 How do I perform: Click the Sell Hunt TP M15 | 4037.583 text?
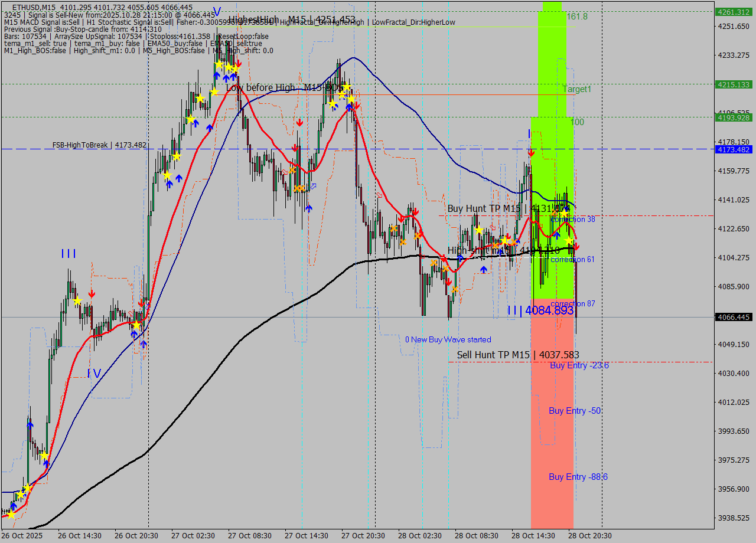pyautogui.click(x=517, y=355)
